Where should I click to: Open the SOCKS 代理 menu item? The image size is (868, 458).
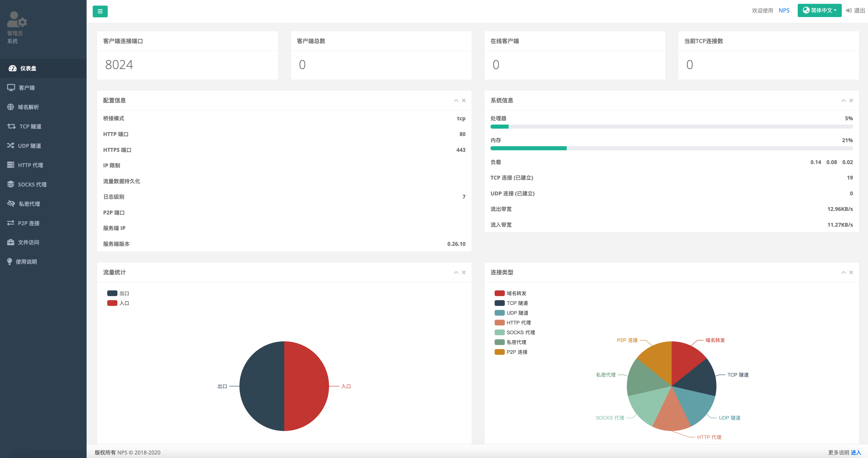tap(43, 185)
